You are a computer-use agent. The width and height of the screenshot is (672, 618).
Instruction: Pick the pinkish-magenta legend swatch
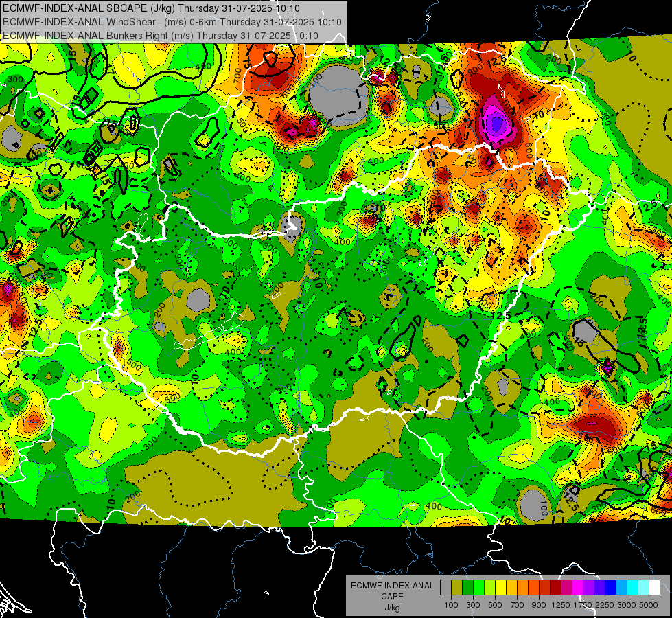[x=566, y=587]
